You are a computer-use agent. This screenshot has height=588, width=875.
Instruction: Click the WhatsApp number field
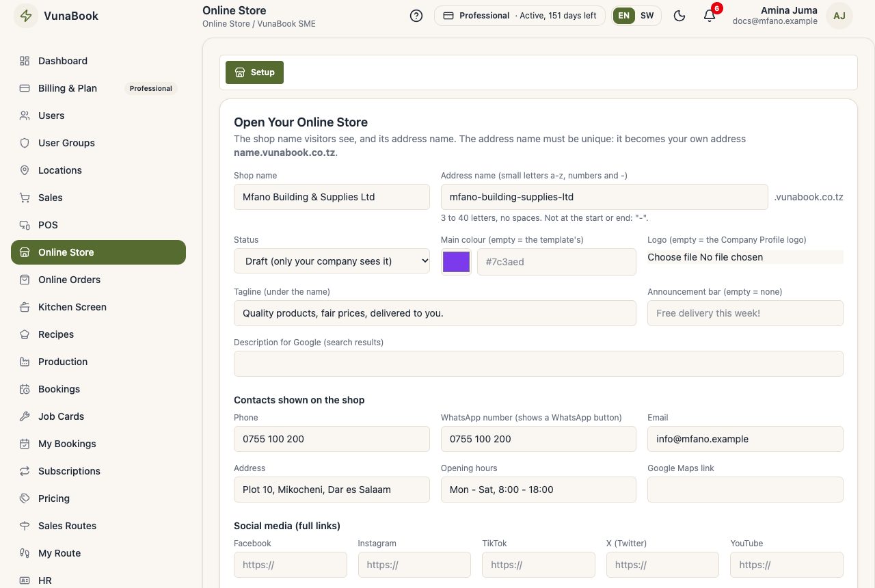coord(539,439)
